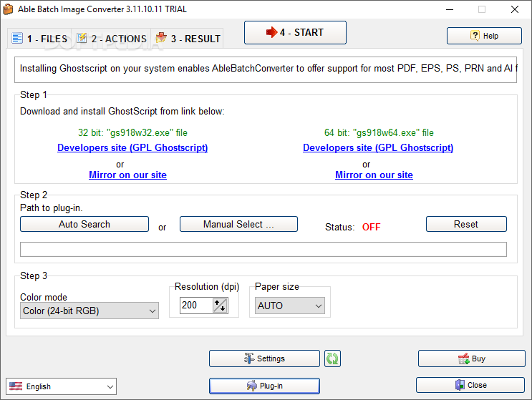The height and width of the screenshot is (400, 532).
Task: Close the window with the title bar X
Action: pos(515,9)
